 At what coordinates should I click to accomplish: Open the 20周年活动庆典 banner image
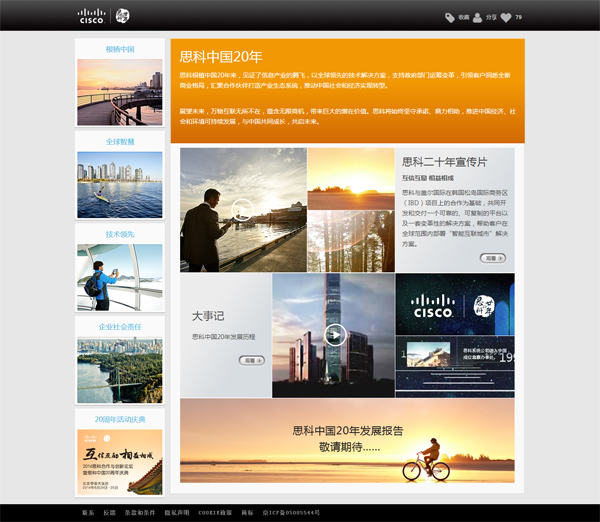tap(119, 462)
